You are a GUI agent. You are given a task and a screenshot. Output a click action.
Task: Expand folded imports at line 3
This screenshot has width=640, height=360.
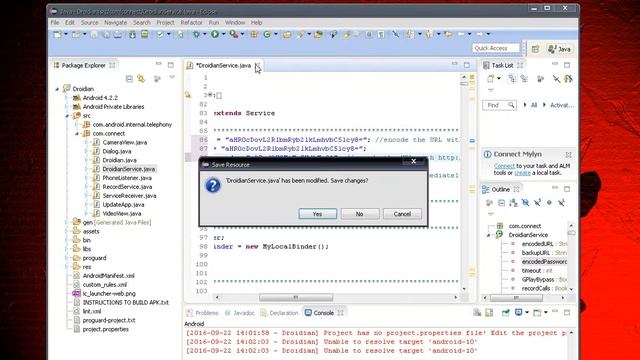[210, 95]
